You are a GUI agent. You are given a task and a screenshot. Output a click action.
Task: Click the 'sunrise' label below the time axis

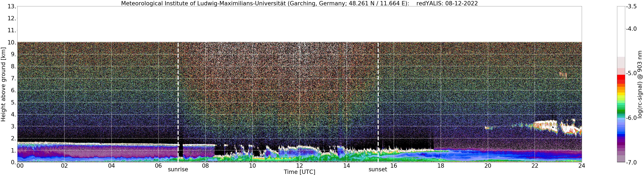click(x=178, y=170)
